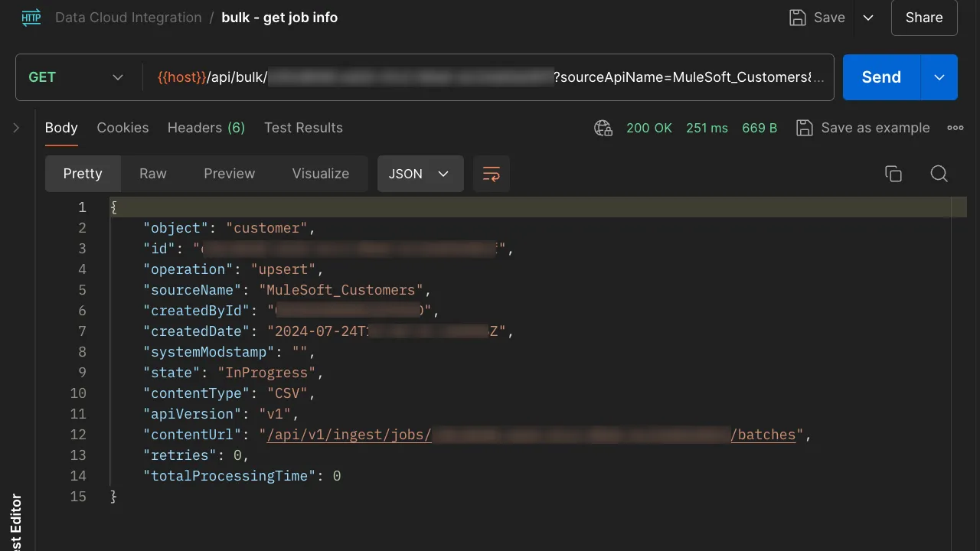Expand the collapsed left side panel chevron
Screen dimensions: 980x551
tap(16, 128)
